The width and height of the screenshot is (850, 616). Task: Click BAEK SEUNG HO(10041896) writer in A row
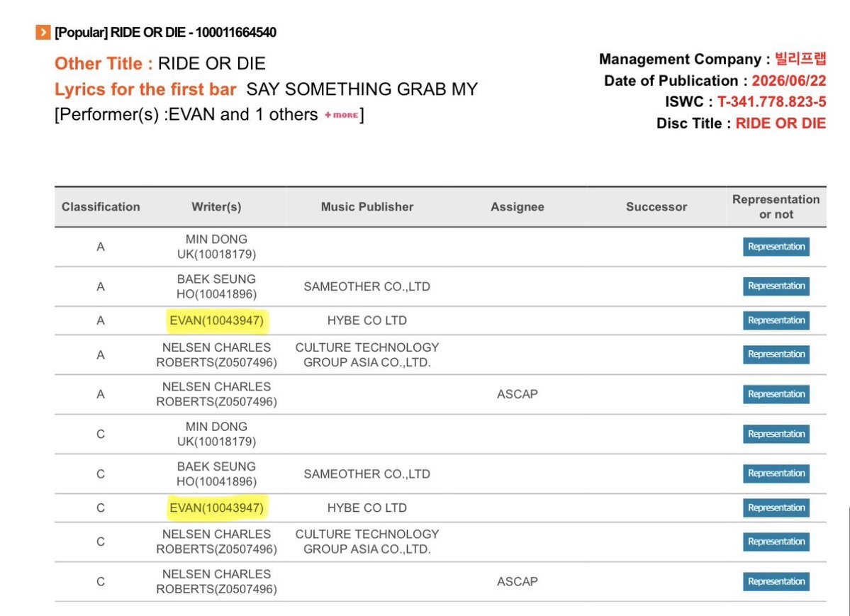(x=216, y=286)
